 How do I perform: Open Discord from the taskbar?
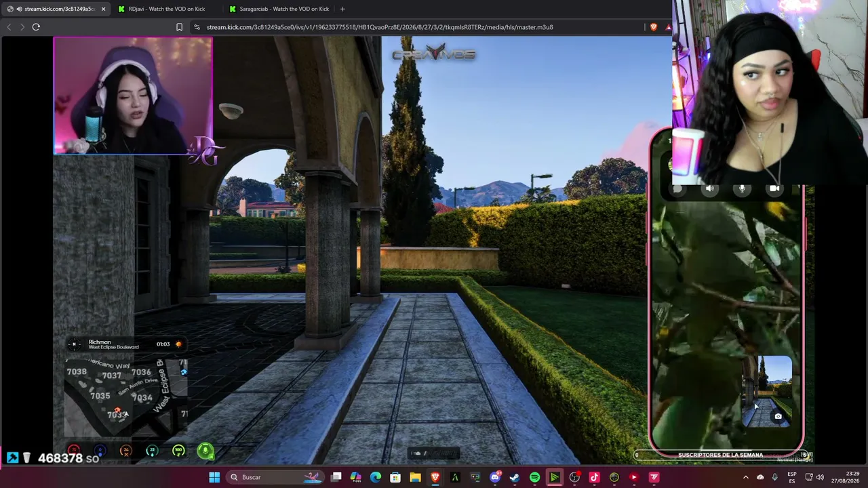coord(495,477)
